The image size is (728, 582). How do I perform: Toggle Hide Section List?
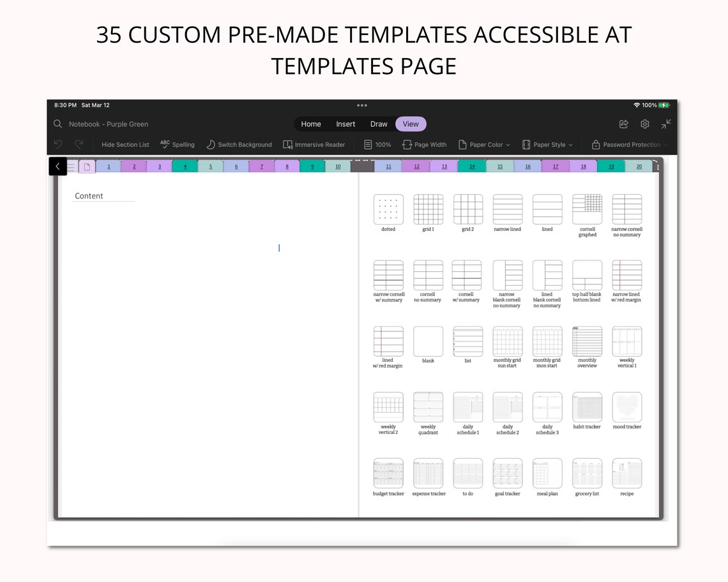125,144
